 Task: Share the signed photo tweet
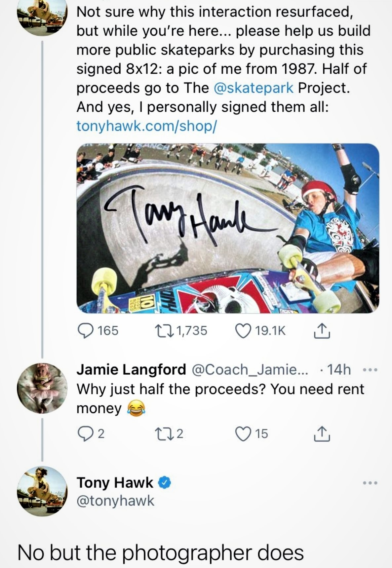coord(322,331)
